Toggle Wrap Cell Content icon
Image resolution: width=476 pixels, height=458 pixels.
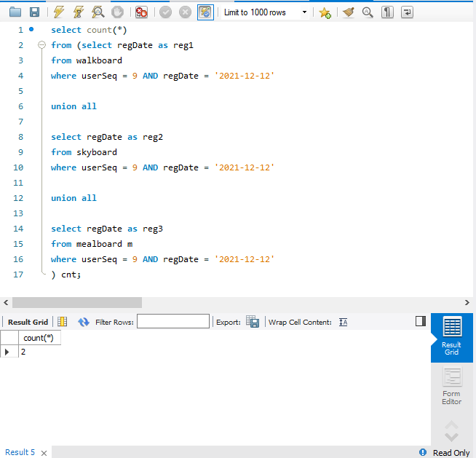pos(344,322)
